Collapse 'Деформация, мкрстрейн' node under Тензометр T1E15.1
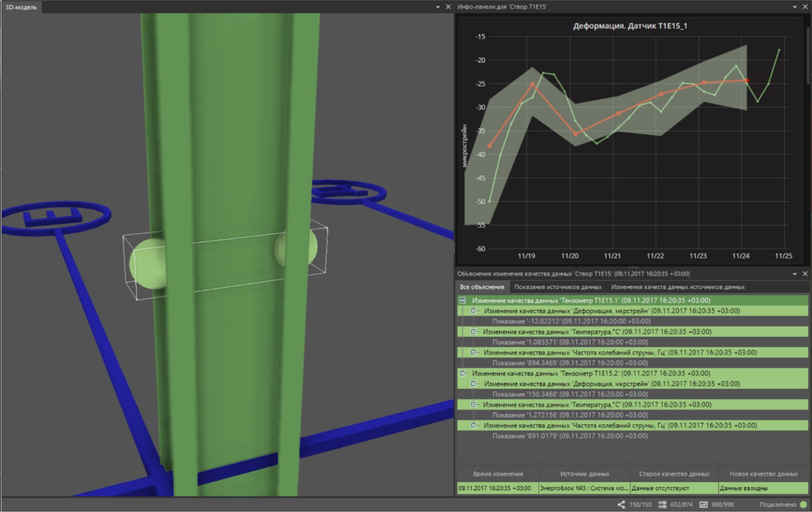Screen dimensions: 812x512 pos(473,311)
